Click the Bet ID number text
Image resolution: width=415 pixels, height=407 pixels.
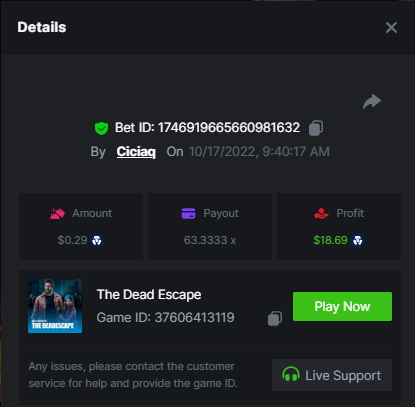coord(229,128)
